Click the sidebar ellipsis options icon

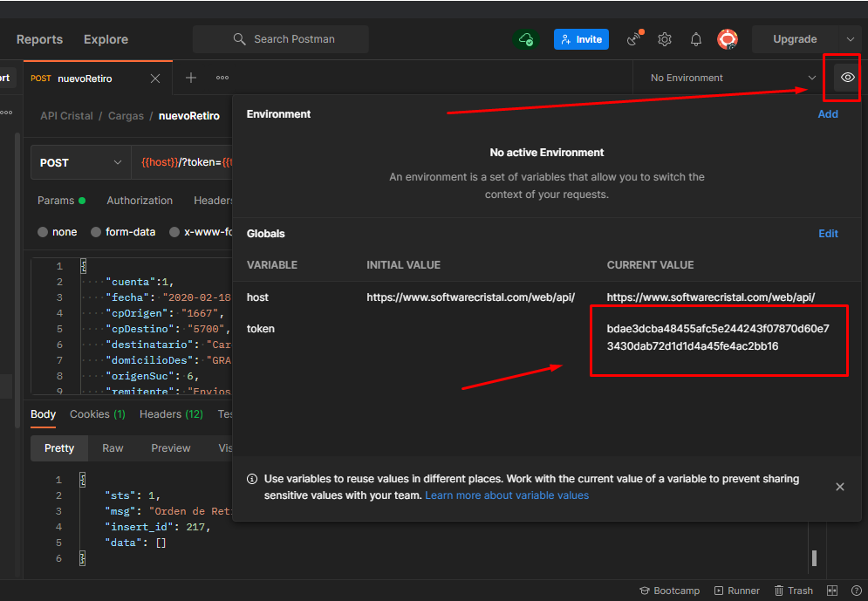pos(6,113)
